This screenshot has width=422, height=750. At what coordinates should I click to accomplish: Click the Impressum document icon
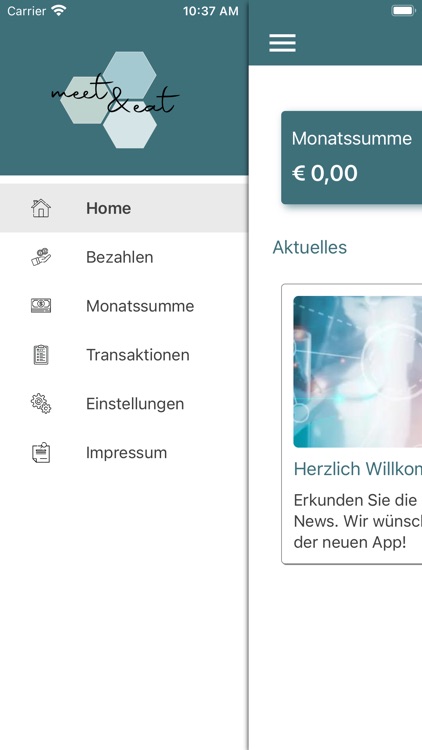[41, 452]
